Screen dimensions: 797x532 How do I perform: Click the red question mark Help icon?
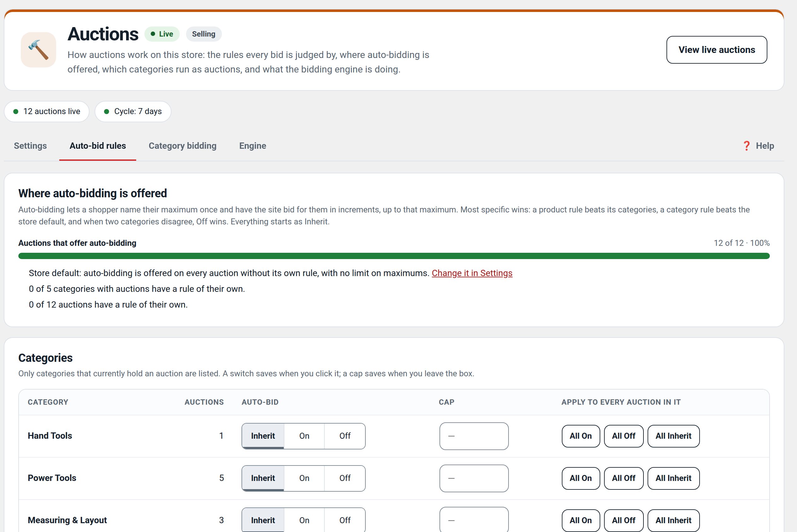click(x=747, y=146)
